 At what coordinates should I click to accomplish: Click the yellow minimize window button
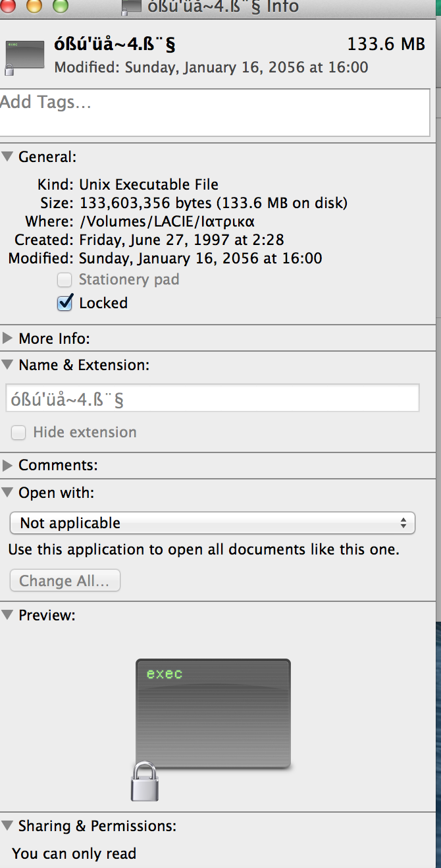[x=33, y=6]
